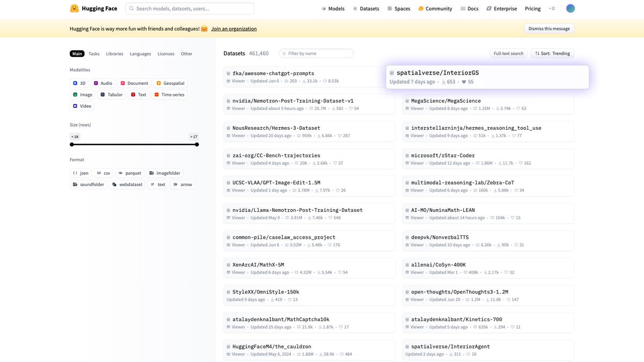Screen dimensions: 644x362
Task: Click the Hugging Face logo icon
Action: pyautogui.click(x=75, y=9)
